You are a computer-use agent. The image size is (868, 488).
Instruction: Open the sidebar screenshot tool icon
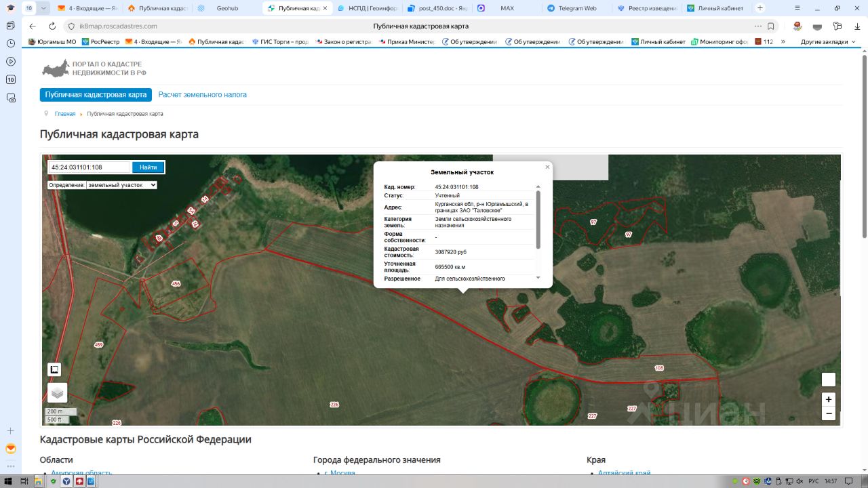(x=11, y=98)
